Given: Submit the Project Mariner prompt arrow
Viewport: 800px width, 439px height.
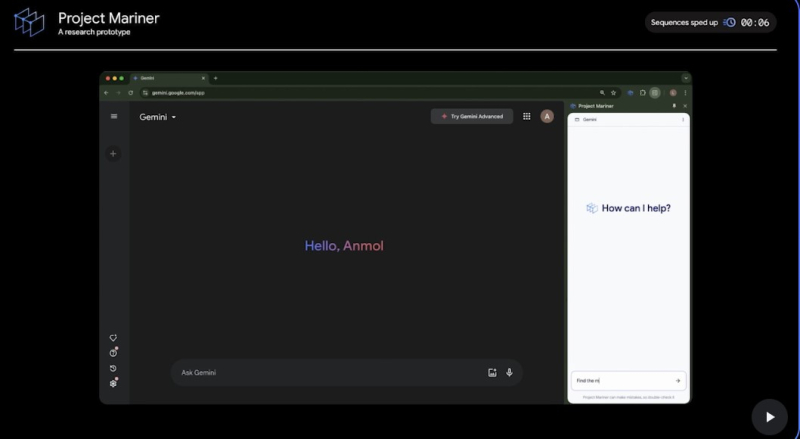Looking at the screenshot, I should click(x=678, y=381).
